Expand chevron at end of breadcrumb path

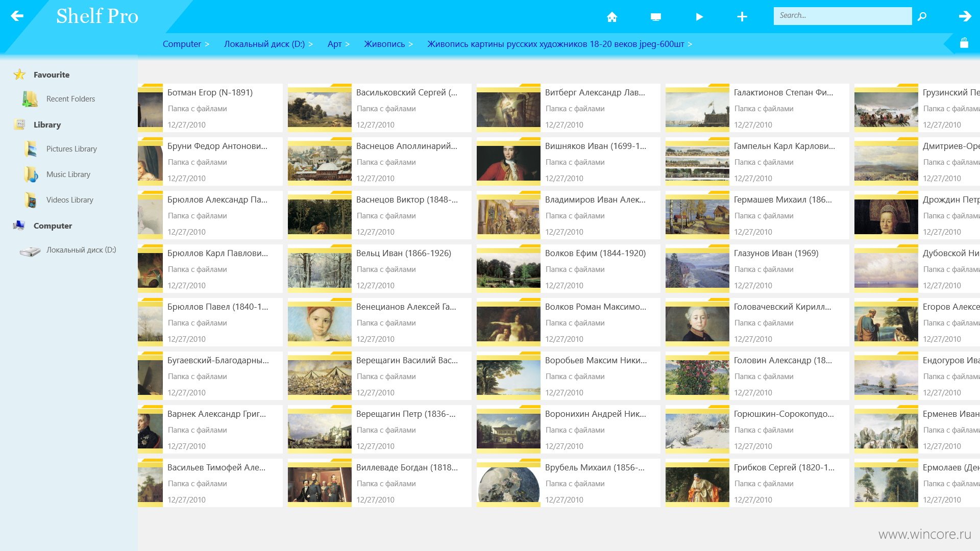[690, 44]
